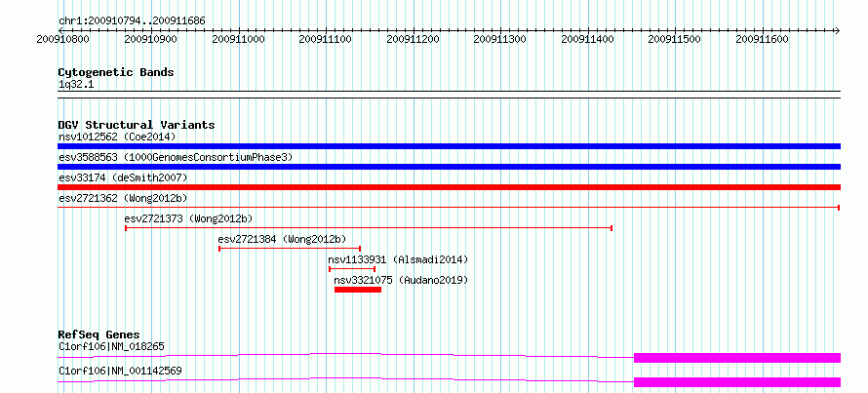Click the ruler position 200911300

pos(500,39)
